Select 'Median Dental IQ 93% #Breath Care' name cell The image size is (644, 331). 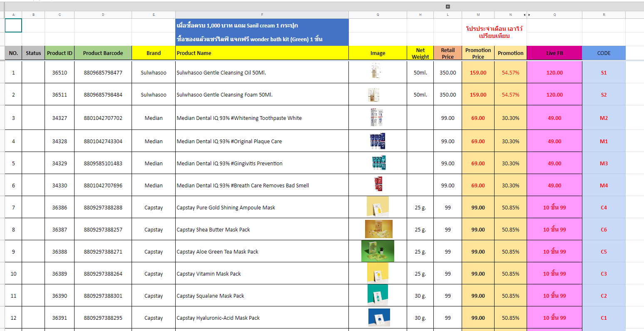tap(262, 185)
